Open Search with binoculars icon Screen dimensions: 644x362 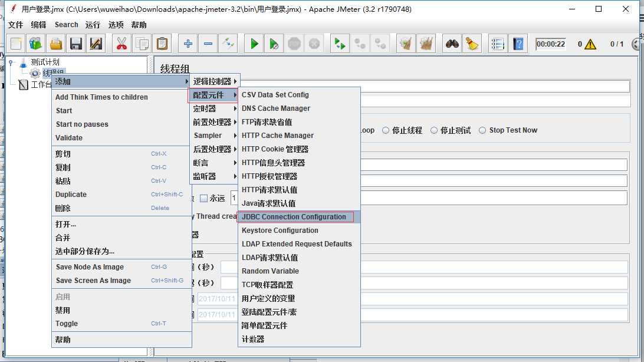coord(452,44)
